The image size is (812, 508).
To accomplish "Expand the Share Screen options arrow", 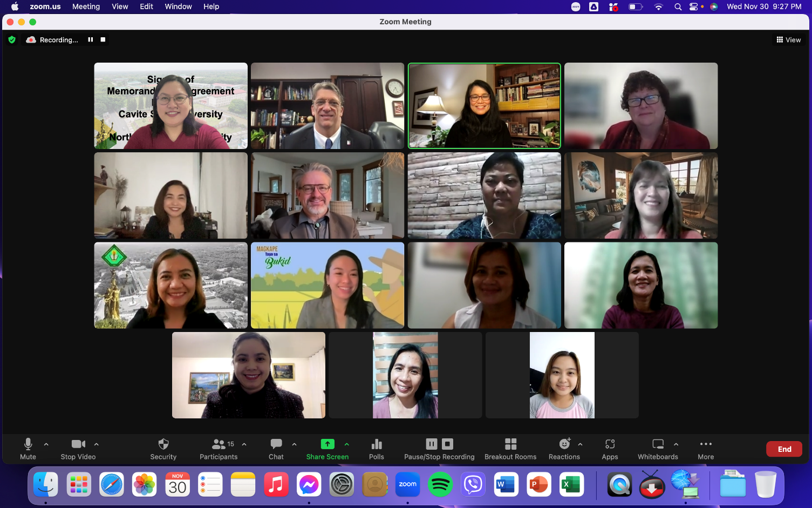I will click(x=347, y=444).
